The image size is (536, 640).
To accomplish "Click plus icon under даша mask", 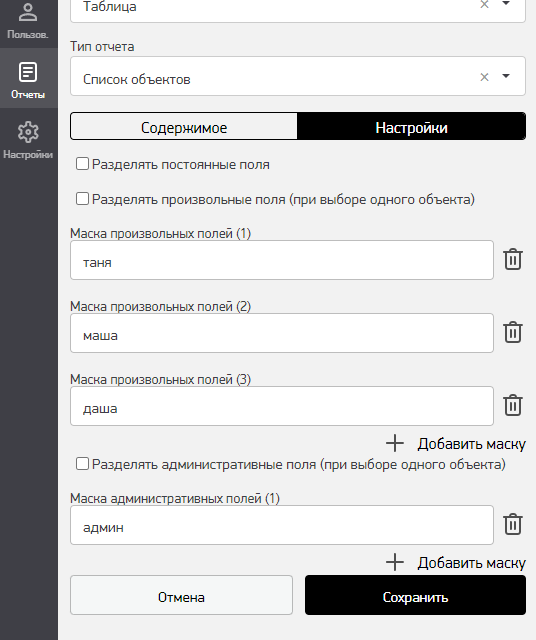I will coord(395,443).
